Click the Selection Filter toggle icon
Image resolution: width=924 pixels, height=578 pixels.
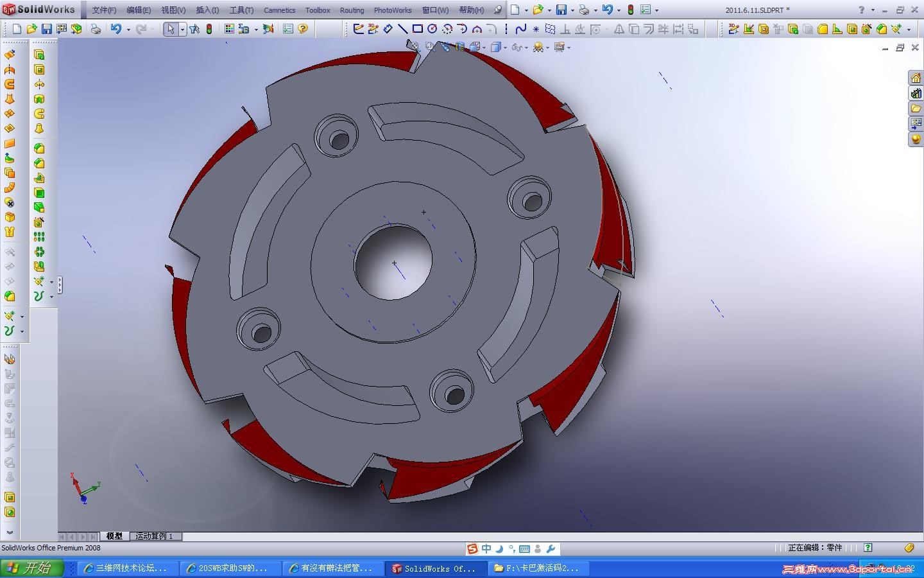pyautogui.click(x=194, y=29)
